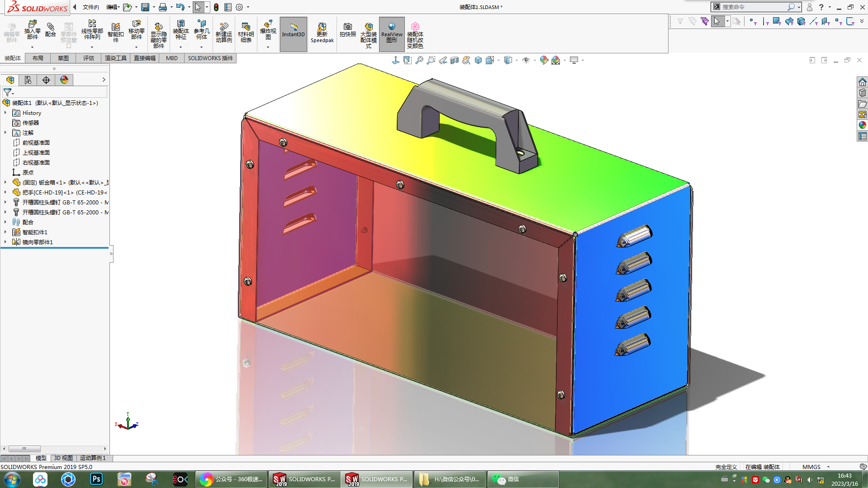
Task: Open the Appearances color ball in task pane
Action: click(863, 125)
